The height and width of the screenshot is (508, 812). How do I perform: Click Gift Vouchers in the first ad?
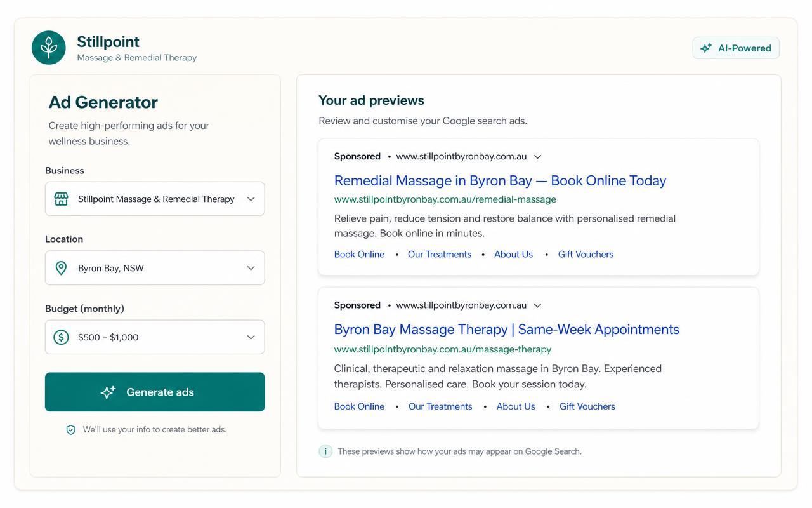point(586,254)
